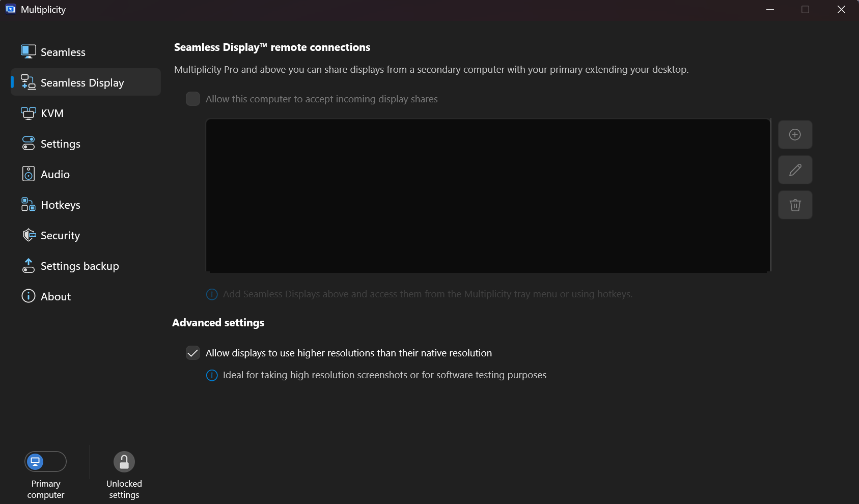Click the Security shield icon in sidebar
Screen dimensions: 859x504
coord(29,235)
